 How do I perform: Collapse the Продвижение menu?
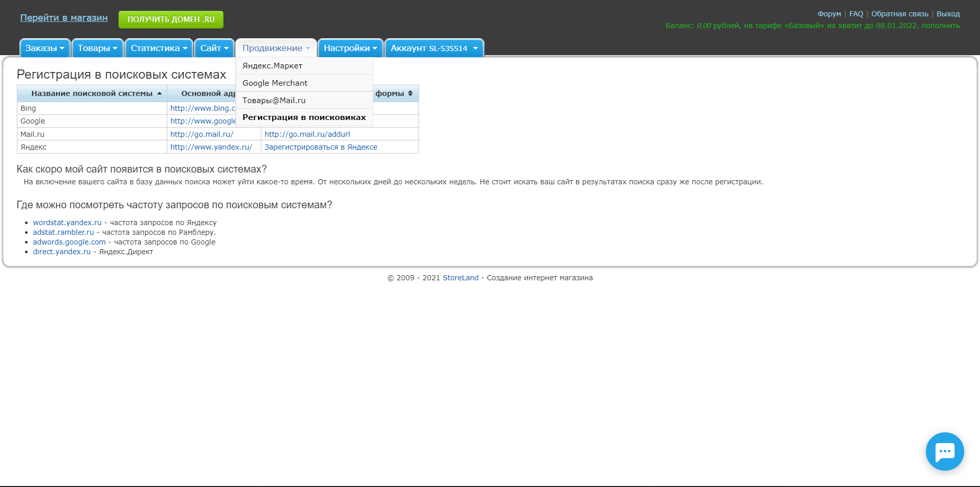click(x=276, y=48)
